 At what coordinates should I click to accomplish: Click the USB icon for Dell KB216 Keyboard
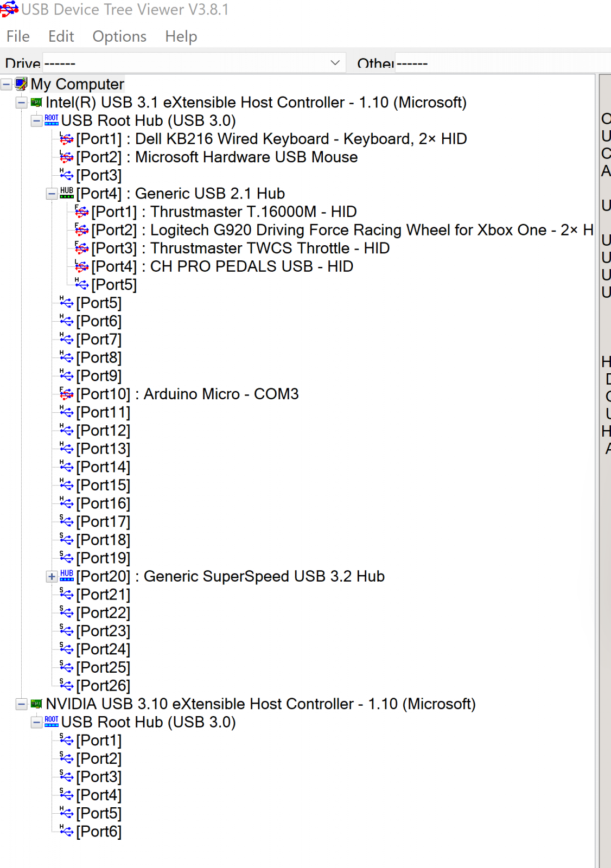pyautogui.click(x=67, y=139)
